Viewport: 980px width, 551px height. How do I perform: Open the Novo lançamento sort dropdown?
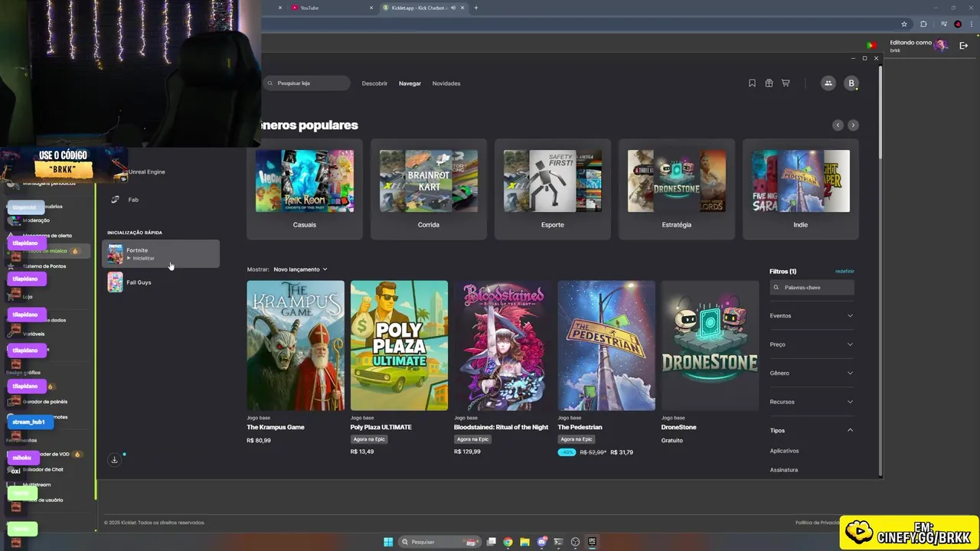coord(300,269)
